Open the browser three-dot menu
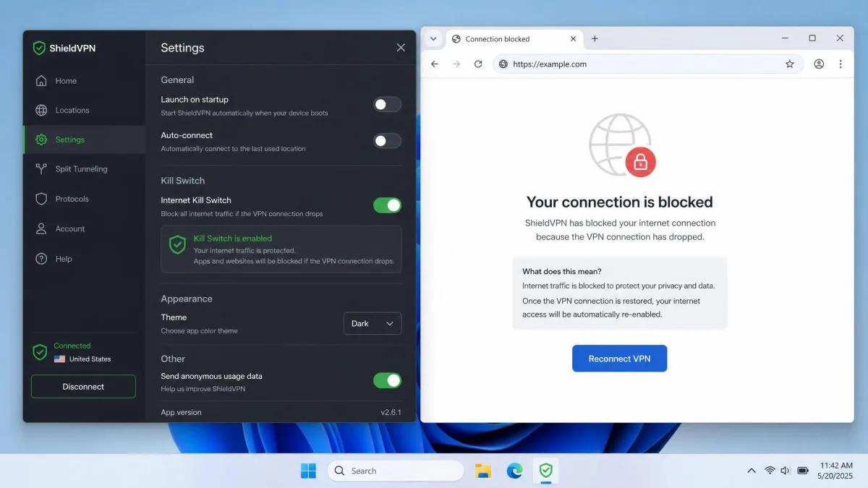The height and width of the screenshot is (488, 868). click(x=841, y=64)
